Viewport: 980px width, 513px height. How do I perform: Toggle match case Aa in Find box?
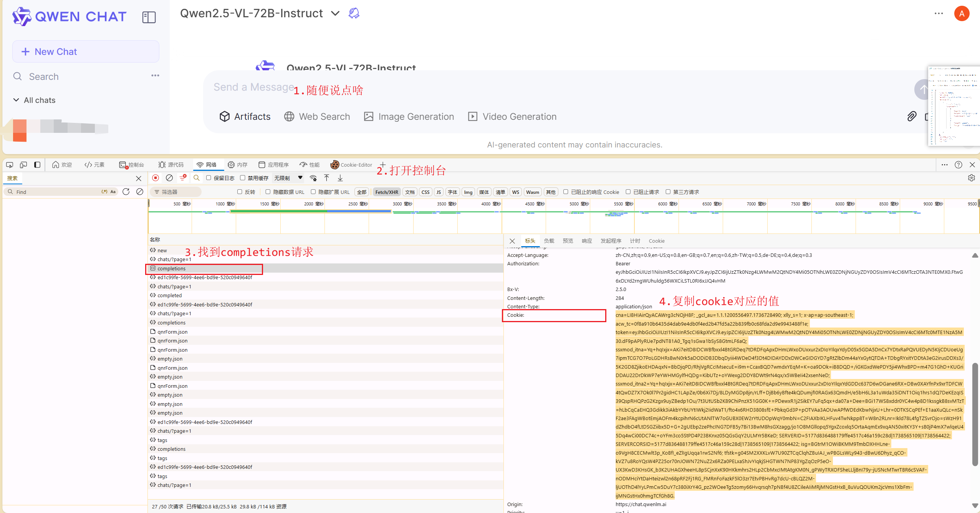[x=113, y=192]
